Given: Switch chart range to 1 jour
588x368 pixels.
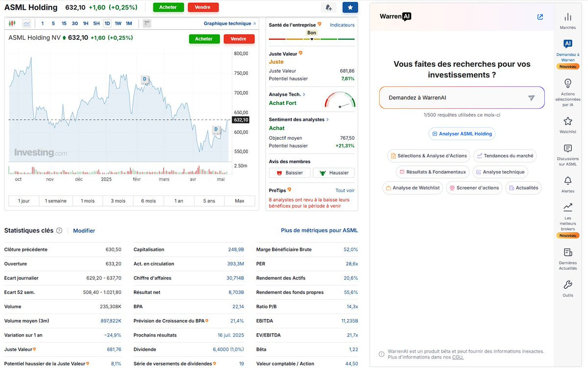Looking at the screenshot, I should click(x=24, y=201).
